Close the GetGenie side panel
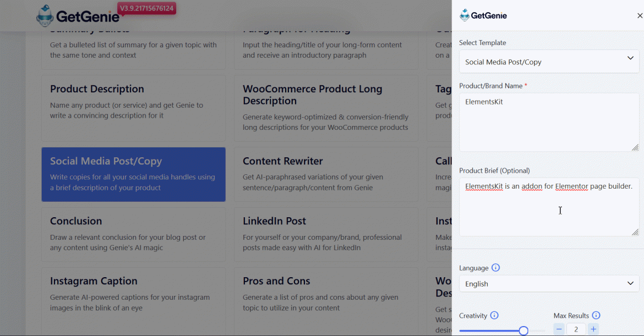644x336 pixels. coord(640,16)
